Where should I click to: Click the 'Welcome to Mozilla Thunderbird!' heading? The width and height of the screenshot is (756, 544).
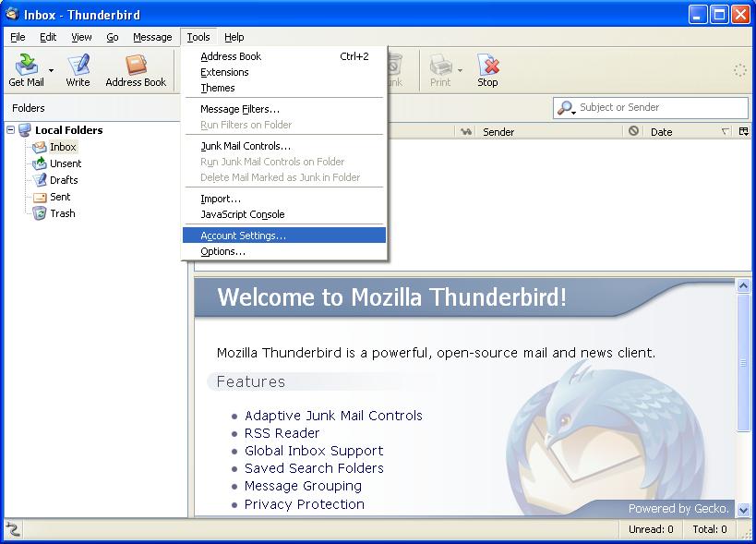[x=392, y=296]
